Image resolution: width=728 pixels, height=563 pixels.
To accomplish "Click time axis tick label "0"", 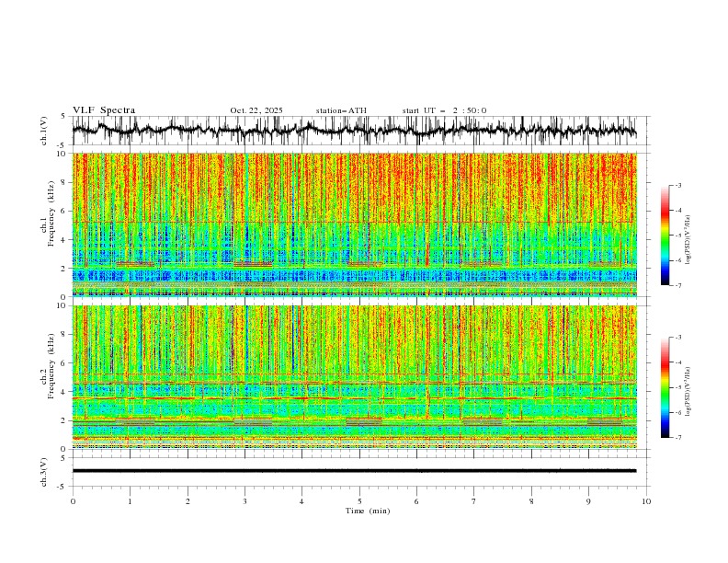I will [73, 501].
